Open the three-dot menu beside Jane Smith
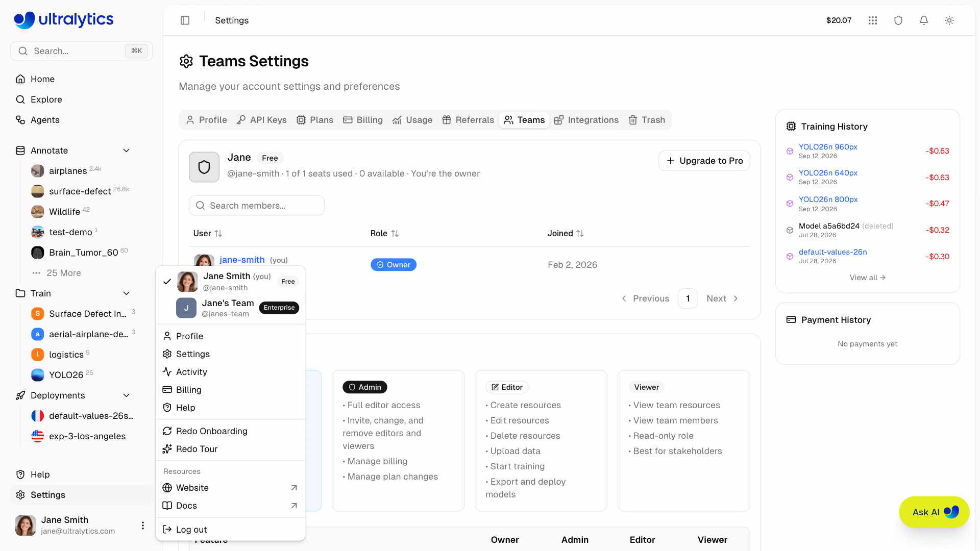 click(x=143, y=525)
